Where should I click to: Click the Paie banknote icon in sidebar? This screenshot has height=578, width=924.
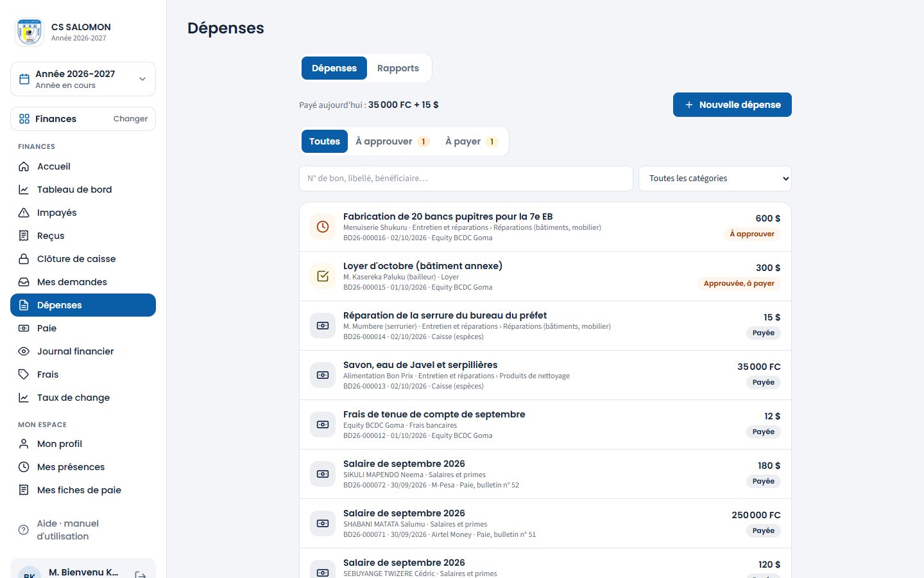click(24, 328)
